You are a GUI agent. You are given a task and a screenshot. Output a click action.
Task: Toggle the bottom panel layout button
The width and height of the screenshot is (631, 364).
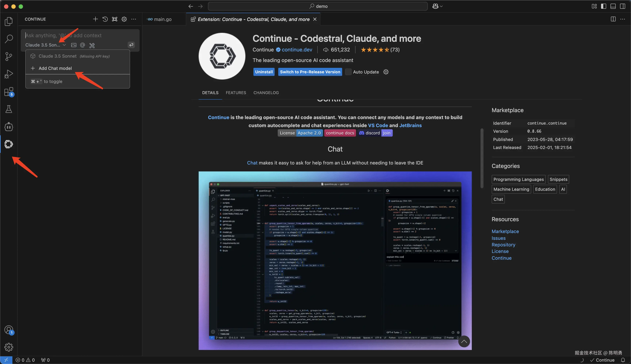tap(613, 6)
